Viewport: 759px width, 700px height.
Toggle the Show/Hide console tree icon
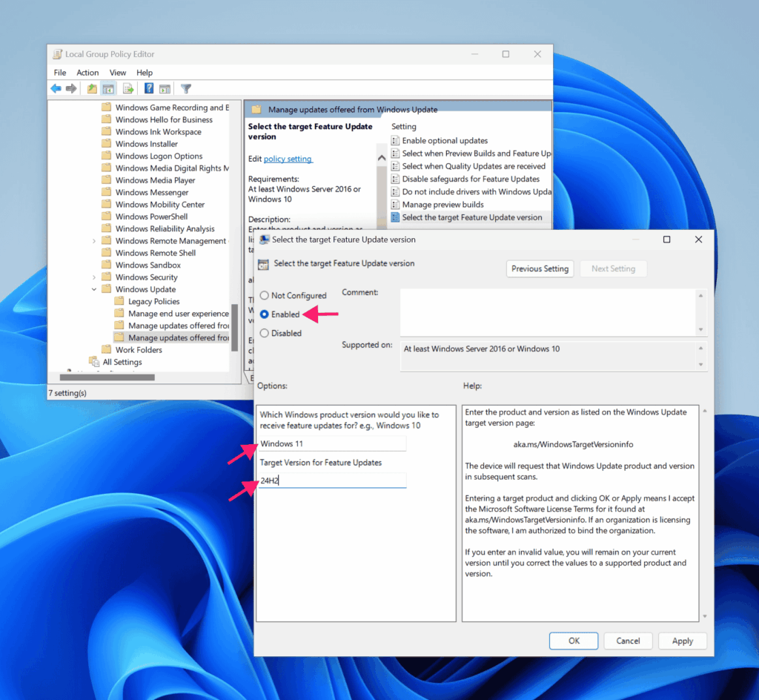pos(108,88)
